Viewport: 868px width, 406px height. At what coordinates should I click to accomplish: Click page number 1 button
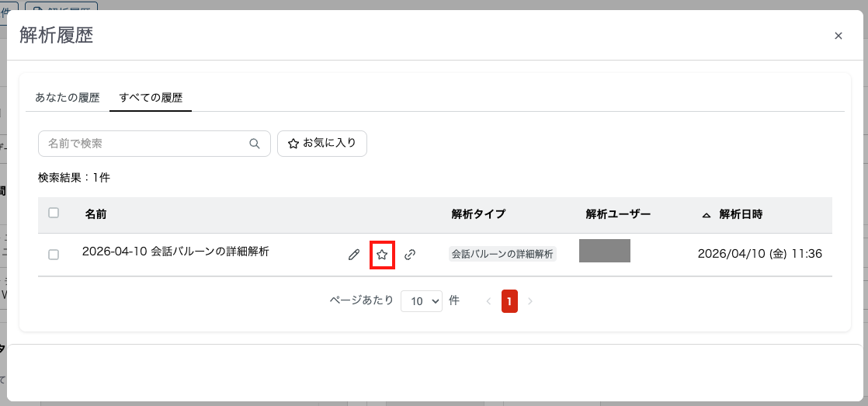[x=509, y=301]
